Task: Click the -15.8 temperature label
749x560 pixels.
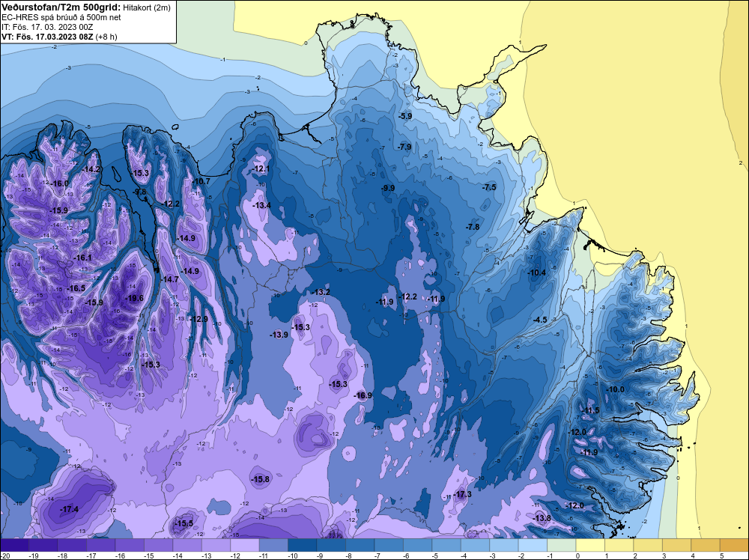Action: (x=261, y=479)
